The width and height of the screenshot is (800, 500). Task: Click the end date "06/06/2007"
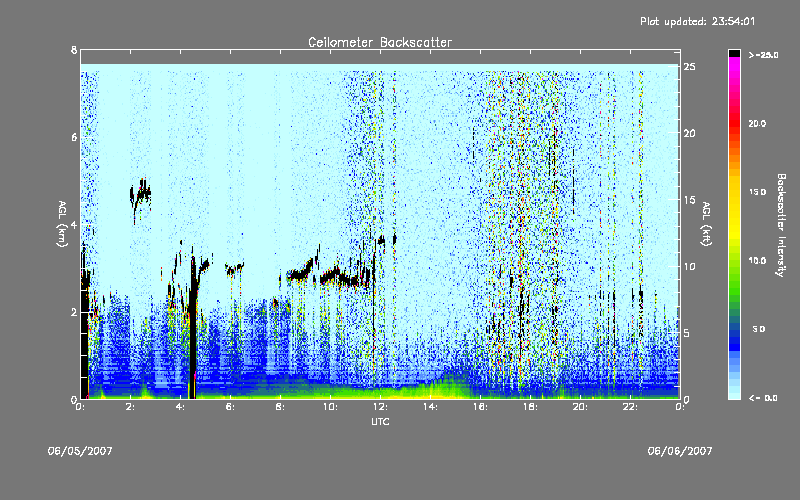click(x=680, y=451)
